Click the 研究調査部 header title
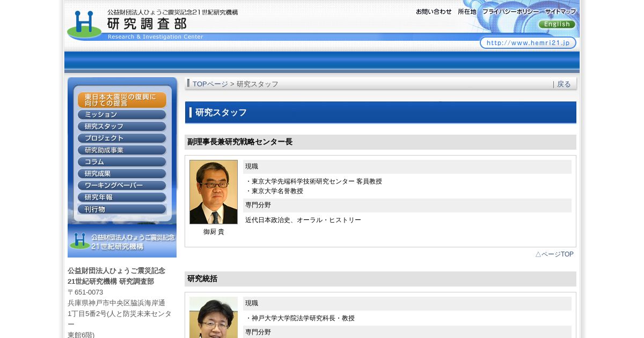The height and width of the screenshot is (338, 644). click(147, 24)
